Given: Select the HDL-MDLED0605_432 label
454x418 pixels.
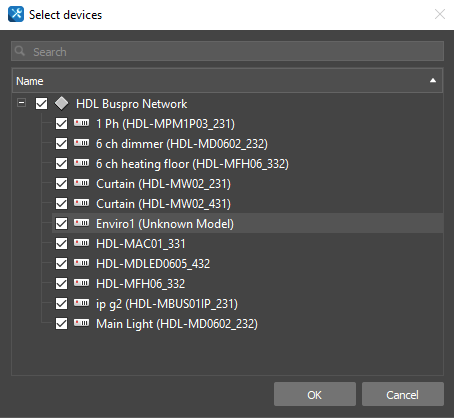Looking at the screenshot, I should pos(153,264).
